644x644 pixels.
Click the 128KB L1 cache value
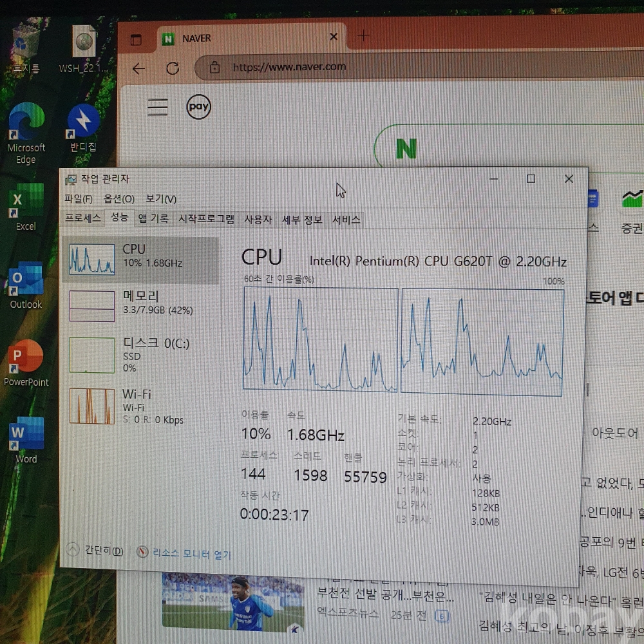click(486, 493)
